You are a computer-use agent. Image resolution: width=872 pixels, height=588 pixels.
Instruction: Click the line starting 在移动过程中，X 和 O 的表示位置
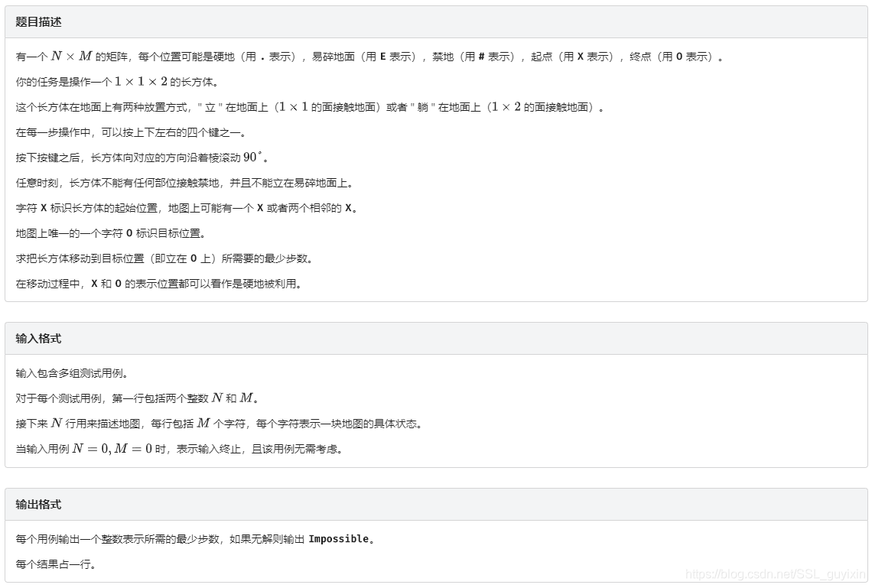coord(159,284)
